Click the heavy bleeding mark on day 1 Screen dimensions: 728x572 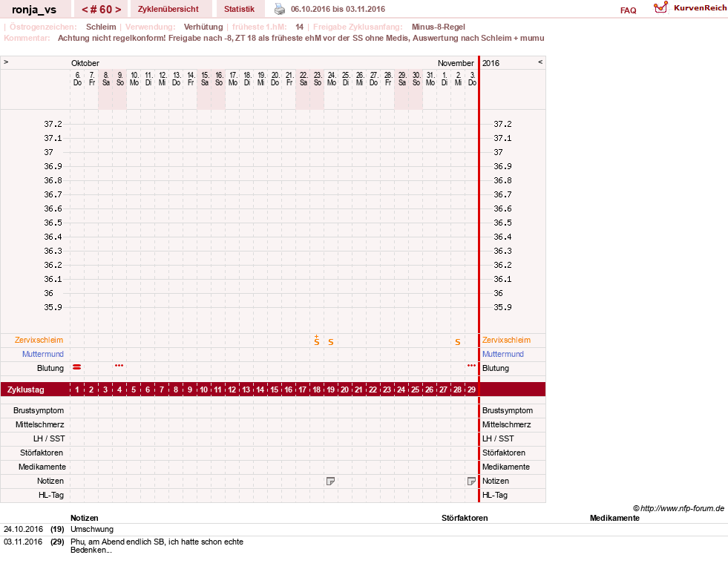[x=77, y=367]
